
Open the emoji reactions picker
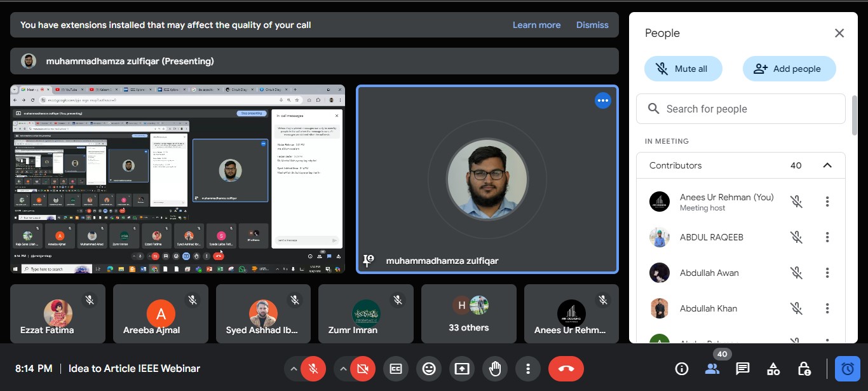click(429, 369)
